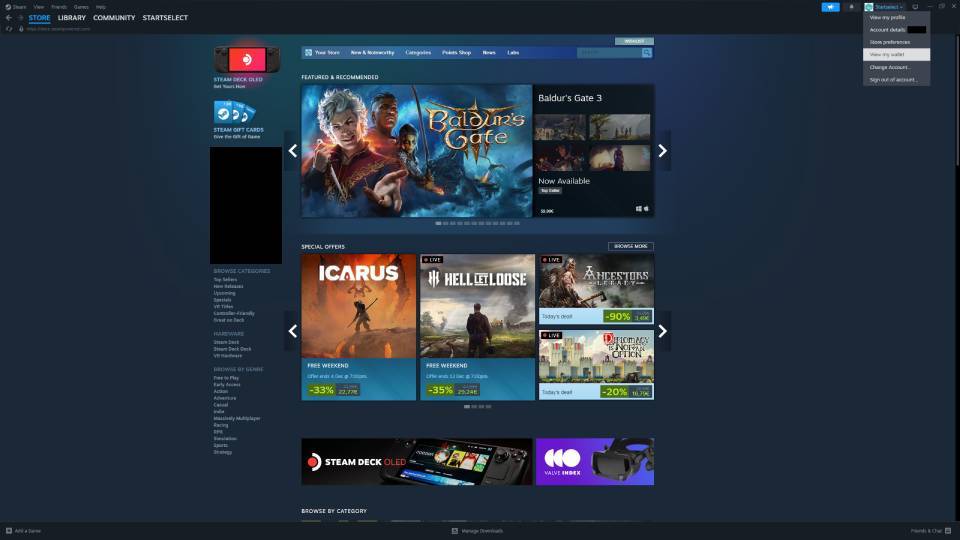Select the STORE tab

39,18
